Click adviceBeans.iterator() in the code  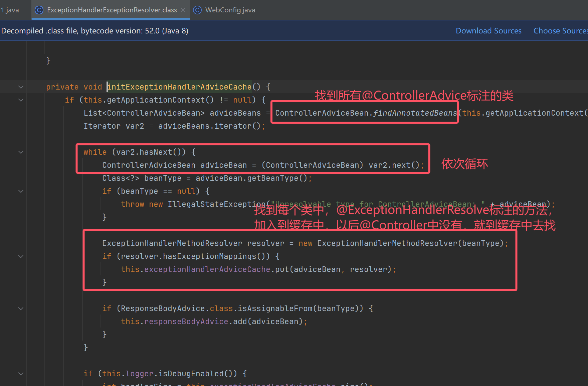(209, 126)
